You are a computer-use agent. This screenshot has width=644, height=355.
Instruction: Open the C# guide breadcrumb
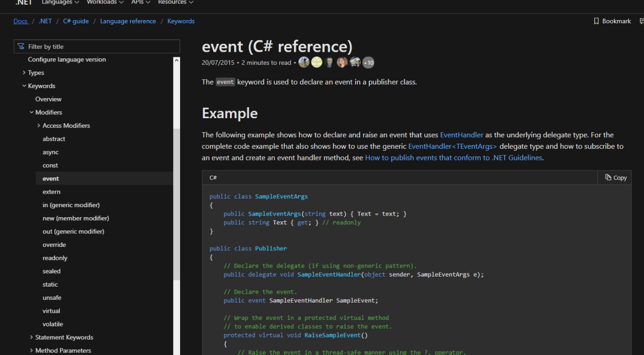75,21
